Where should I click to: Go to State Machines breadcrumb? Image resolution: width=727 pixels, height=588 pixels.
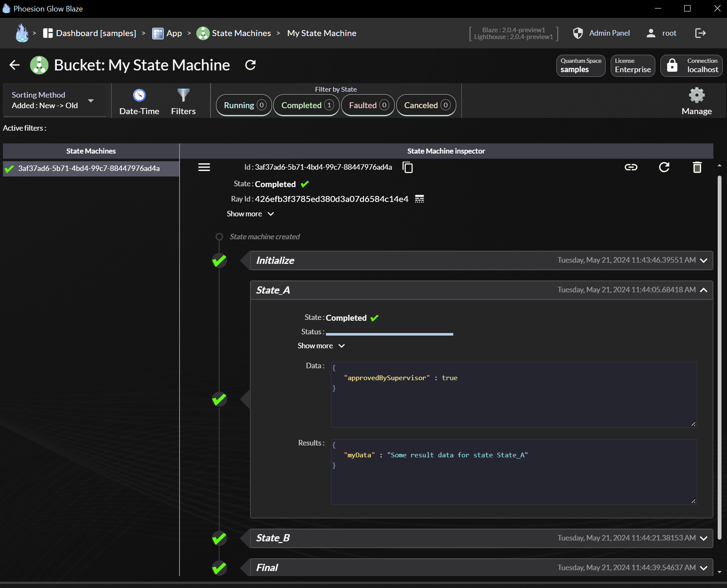pyautogui.click(x=241, y=33)
